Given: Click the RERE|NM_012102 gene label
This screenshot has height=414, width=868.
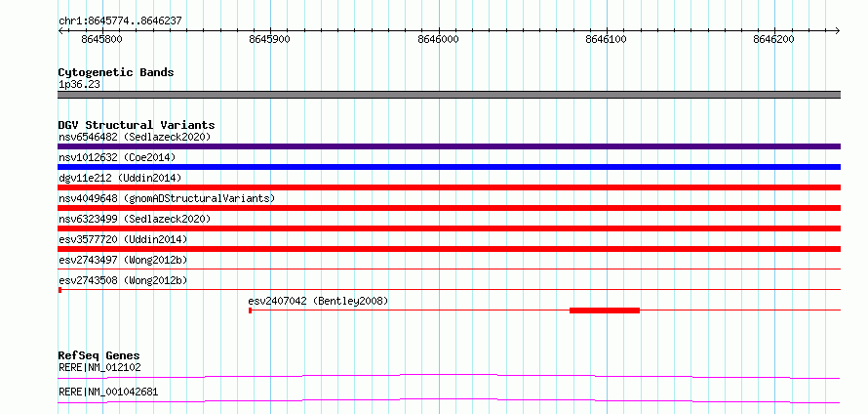Looking at the screenshot, I should (99, 367).
